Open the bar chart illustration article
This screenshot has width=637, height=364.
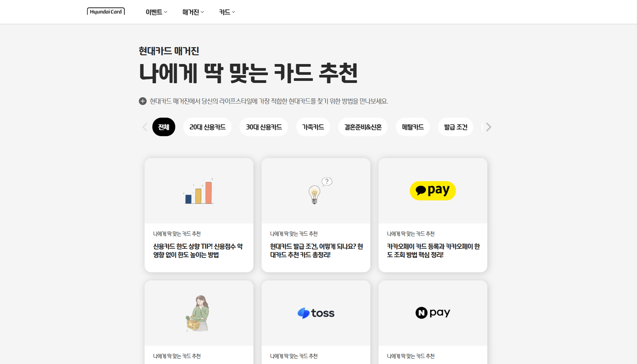coord(199,191)
